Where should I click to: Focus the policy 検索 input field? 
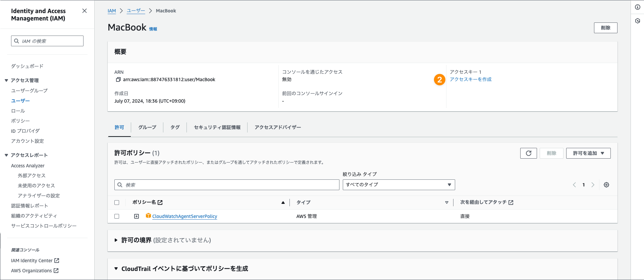(227, 185)
